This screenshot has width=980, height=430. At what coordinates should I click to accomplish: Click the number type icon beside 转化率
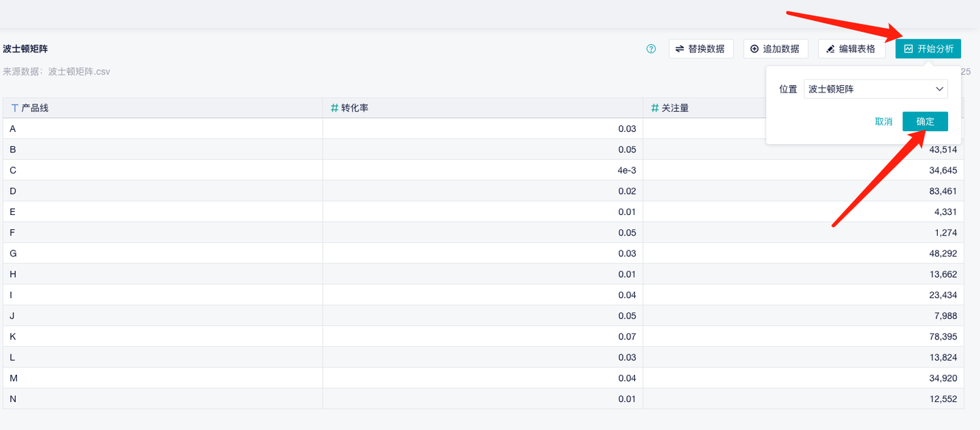334,108
